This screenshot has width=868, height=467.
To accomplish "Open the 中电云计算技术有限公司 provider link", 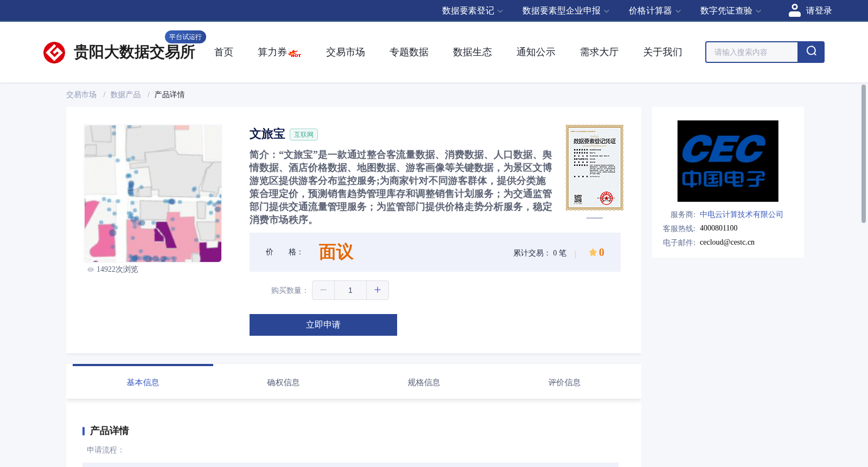I will (x=741, y=215).
